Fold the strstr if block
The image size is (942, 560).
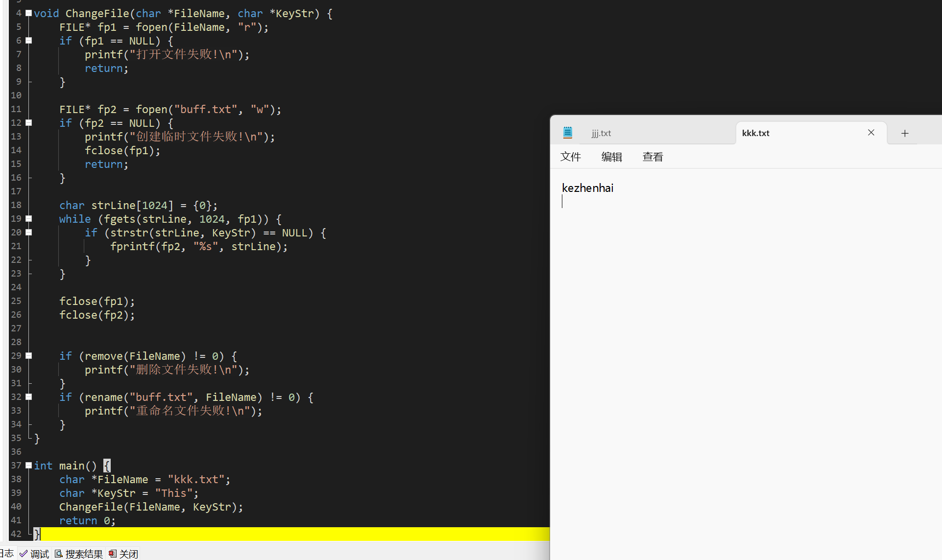tap(29, 233)
